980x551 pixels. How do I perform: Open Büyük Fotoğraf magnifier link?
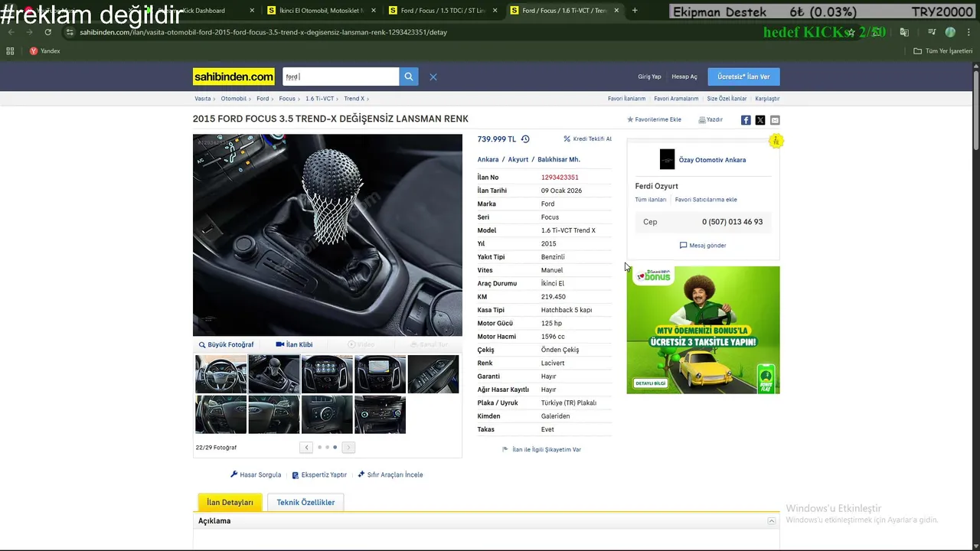pyautogui.click(x=226, y=344)
